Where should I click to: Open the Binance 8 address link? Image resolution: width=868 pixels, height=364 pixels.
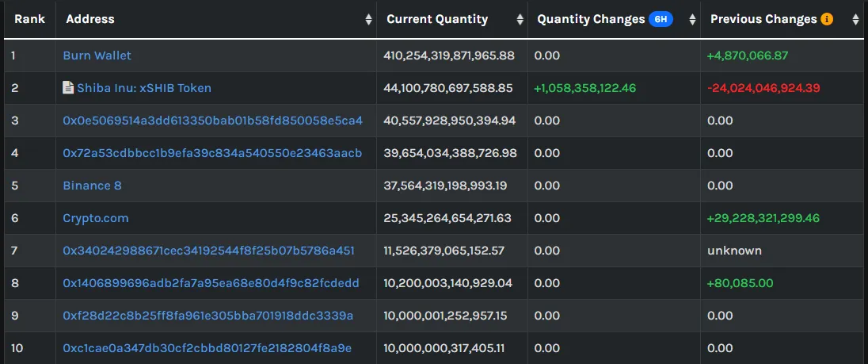pos(92,185)
